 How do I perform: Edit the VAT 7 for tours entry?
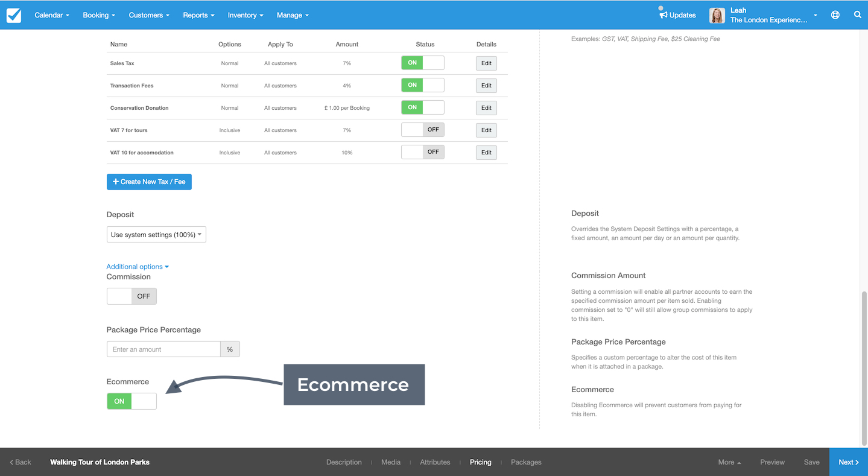[486, 130]
